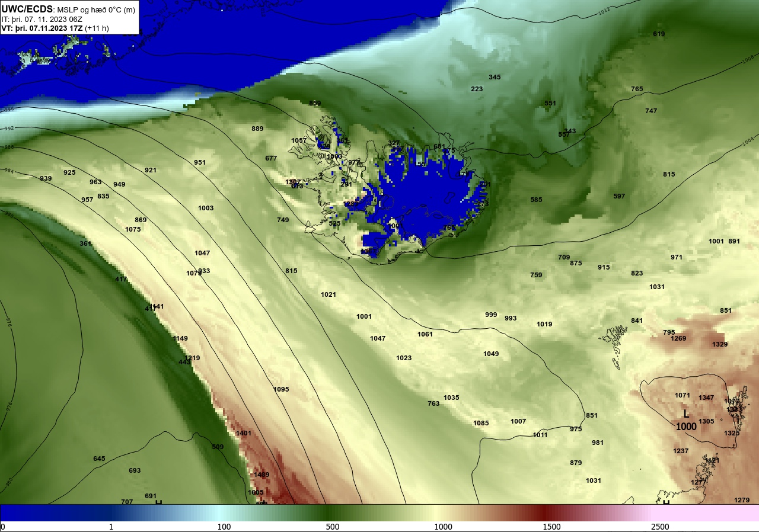The width and height of the screenshot is (759, 532).
Task: Click the map value 677
Action: coord(271,158)
